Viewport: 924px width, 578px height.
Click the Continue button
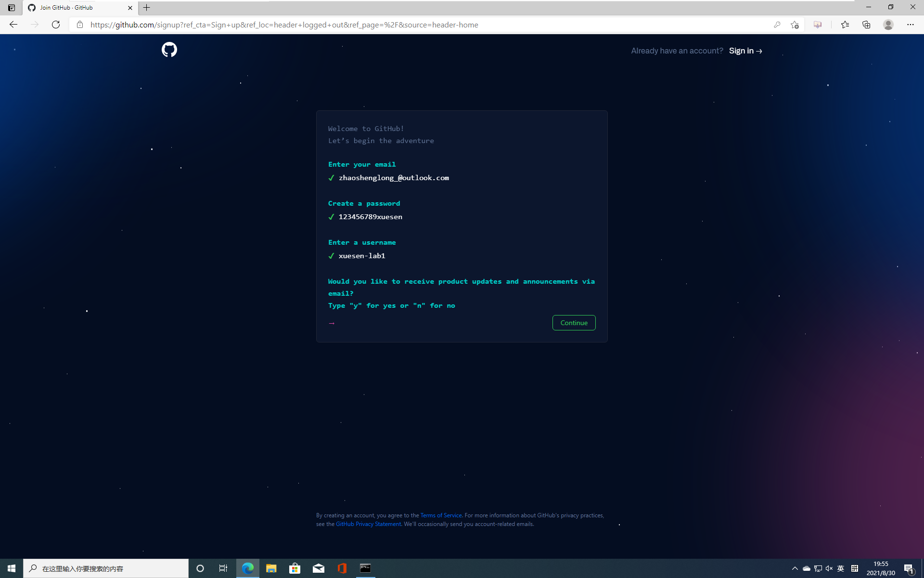click(x=574, y=323)
